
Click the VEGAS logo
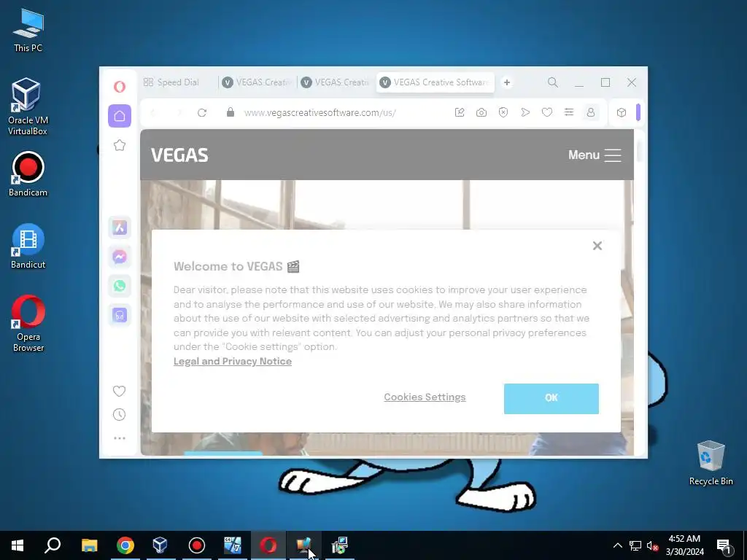[x=179, y=155]
